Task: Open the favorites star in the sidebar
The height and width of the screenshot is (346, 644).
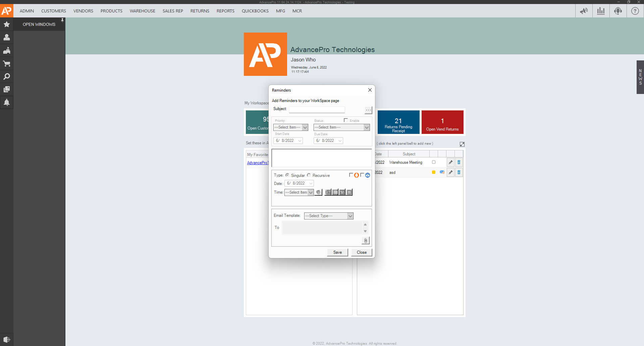Action: pos(7,24)
